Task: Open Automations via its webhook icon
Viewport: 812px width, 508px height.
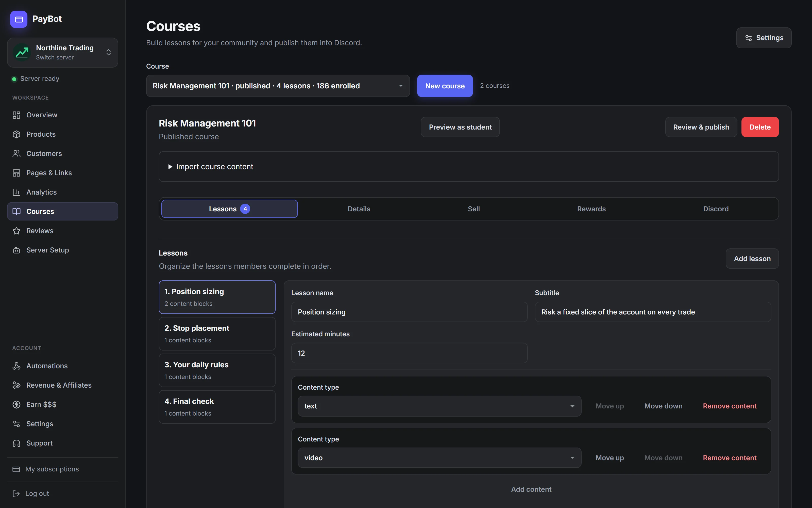Action: [x=16, y=366]
